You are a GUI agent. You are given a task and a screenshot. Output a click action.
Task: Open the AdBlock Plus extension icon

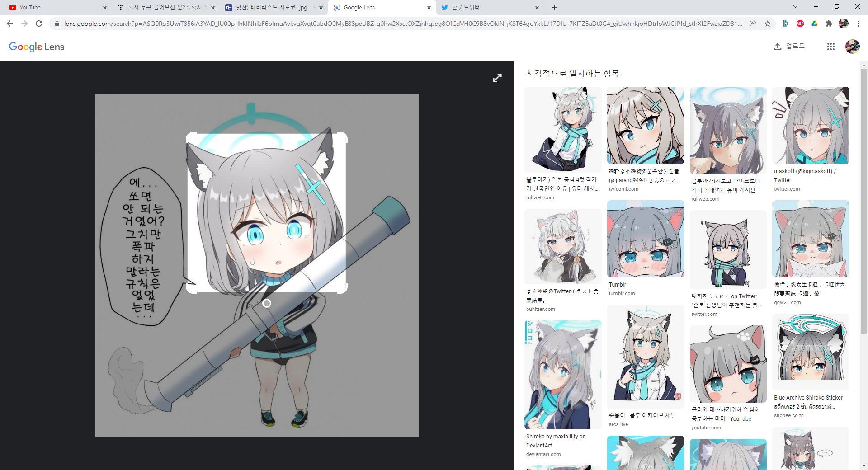tap(800, 23)
